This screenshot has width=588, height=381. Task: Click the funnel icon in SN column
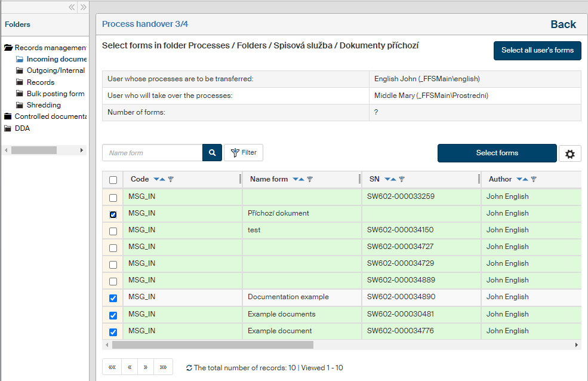tap(402, 179)
